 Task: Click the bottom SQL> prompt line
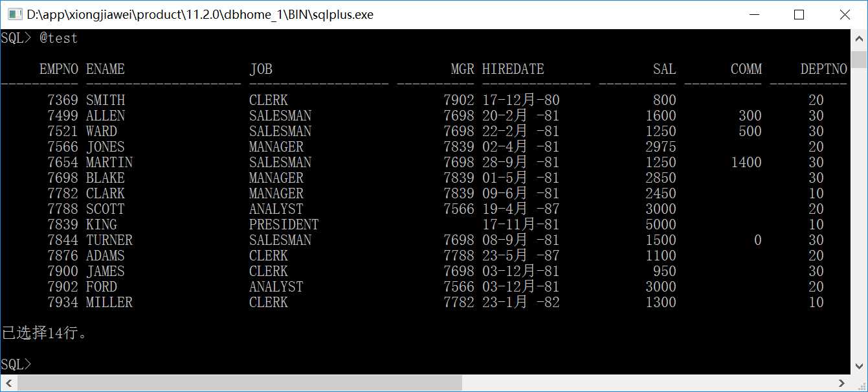[x=16, y=365]
